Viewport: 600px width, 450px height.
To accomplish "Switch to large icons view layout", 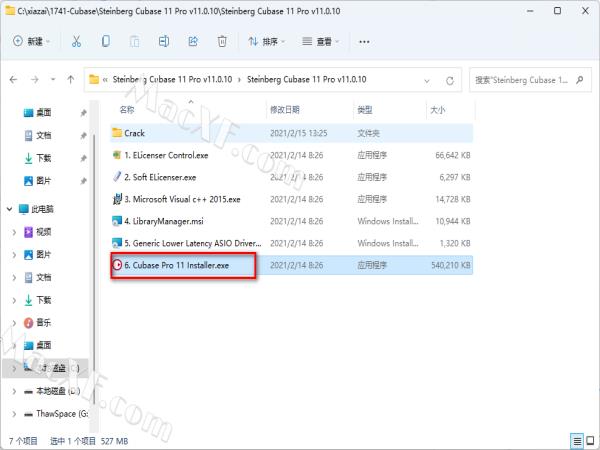I will [x=590, y=441].
